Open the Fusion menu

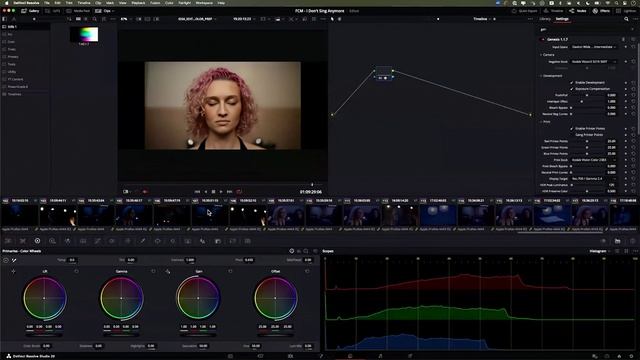click(155, 3)
